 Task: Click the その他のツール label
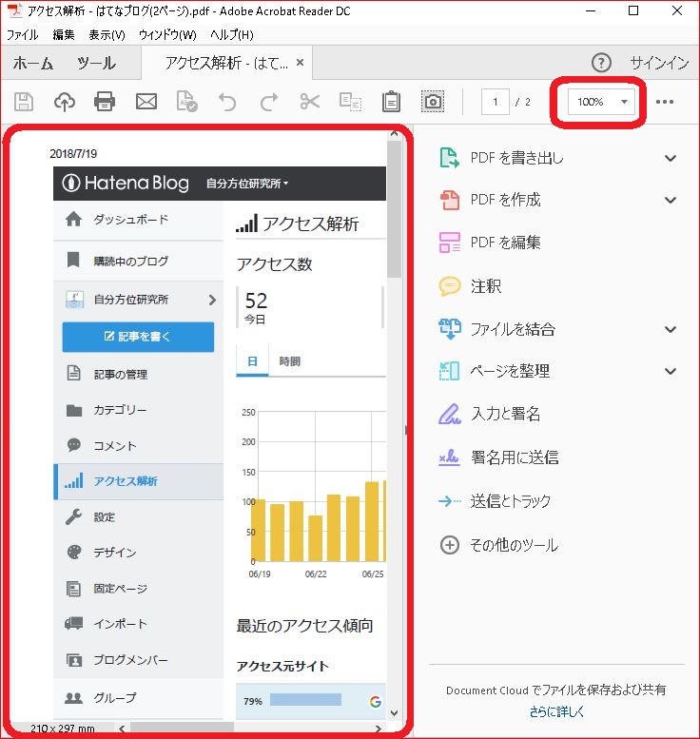[515, 545]
